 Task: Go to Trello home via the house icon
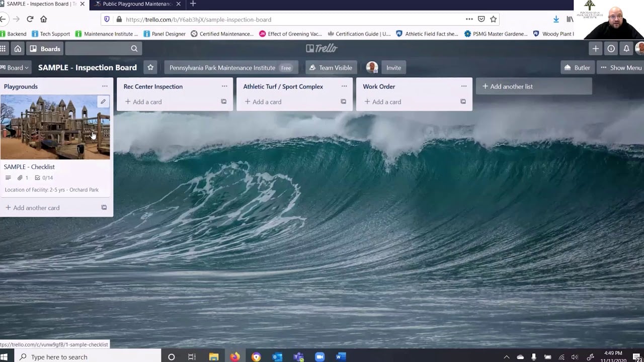(17, 48)
